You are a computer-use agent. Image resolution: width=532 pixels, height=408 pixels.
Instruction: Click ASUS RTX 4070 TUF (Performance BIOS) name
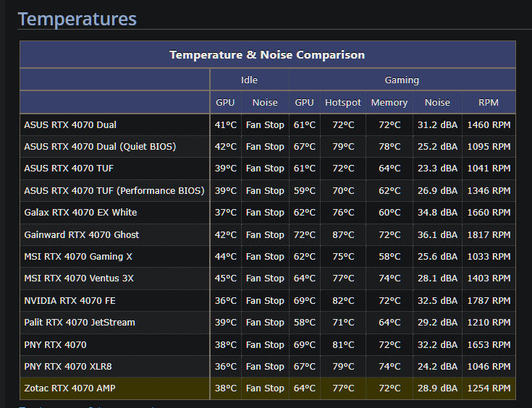tap(114, 190)
